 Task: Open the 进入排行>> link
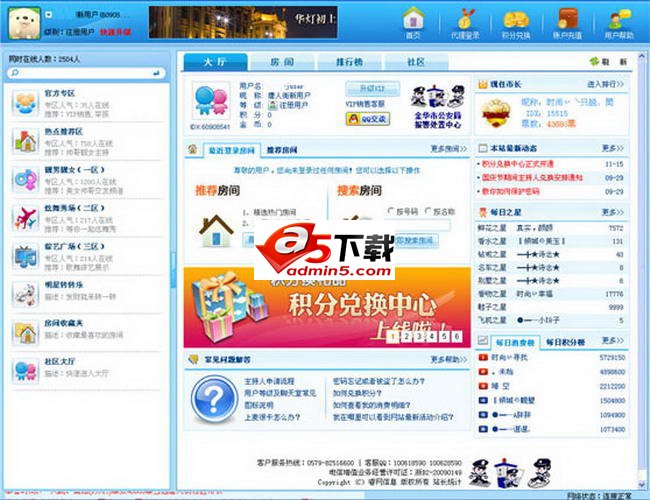click(606, 84)
